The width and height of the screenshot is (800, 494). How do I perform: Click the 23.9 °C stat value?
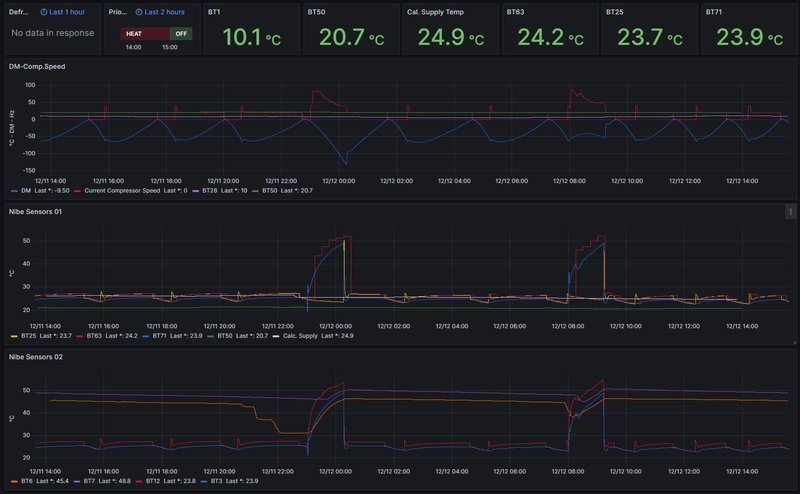[749, 37]
